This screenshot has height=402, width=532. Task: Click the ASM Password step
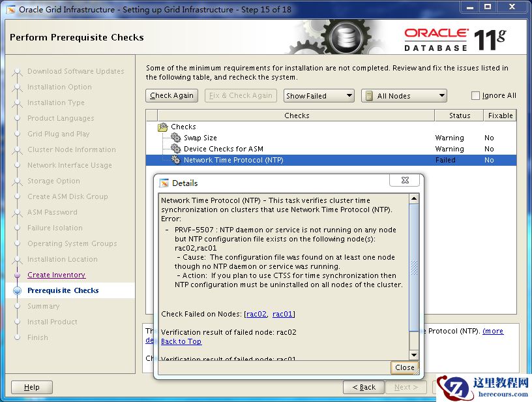tap(52, 211)
